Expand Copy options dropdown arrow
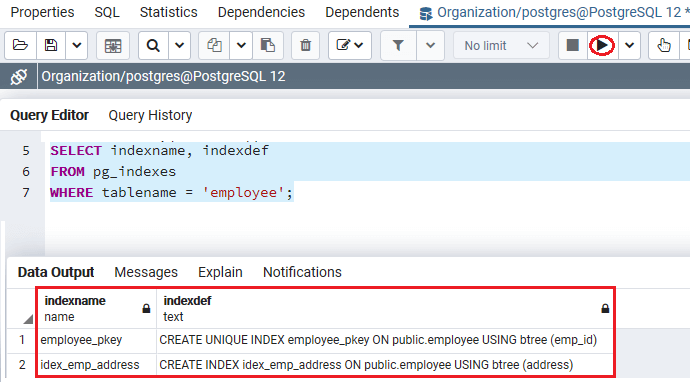This screenshot has width=690, height=382. coord(241,45)
